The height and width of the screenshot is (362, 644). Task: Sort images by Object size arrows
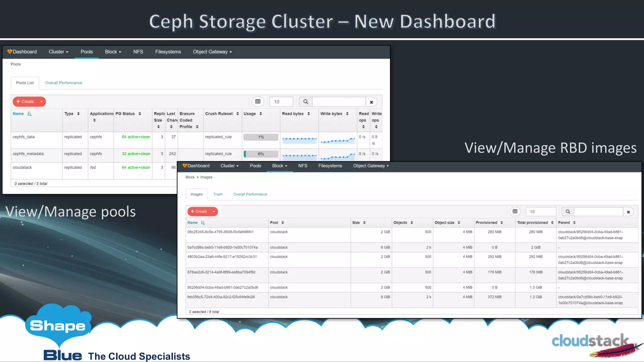coord(459,222)
